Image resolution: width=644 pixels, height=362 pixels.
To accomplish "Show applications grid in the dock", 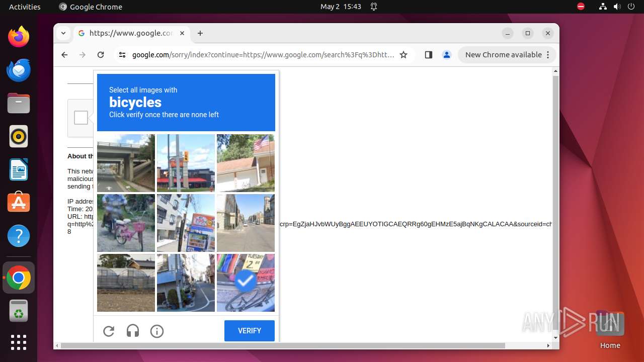I will click(x=19, y=342).
